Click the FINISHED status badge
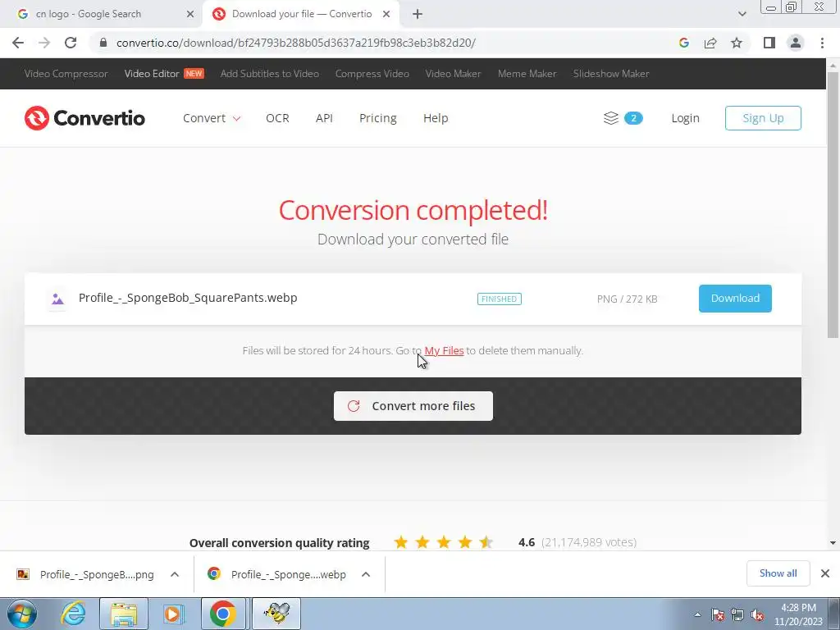 point(500,299)
